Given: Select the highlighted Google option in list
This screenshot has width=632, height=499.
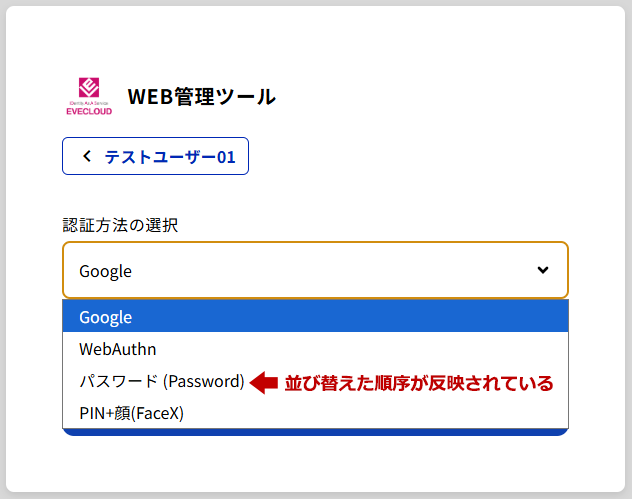Looking at the screenshot, I should 106,317.
